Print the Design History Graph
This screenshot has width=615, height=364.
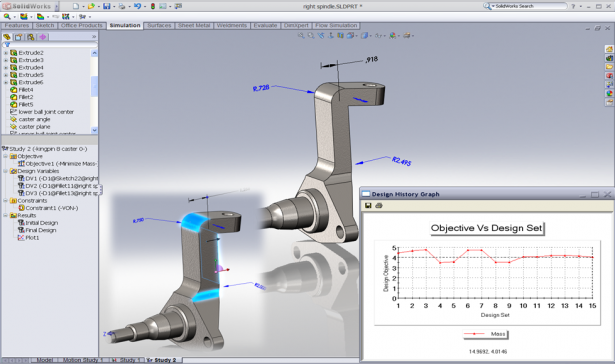click(378, 206)
